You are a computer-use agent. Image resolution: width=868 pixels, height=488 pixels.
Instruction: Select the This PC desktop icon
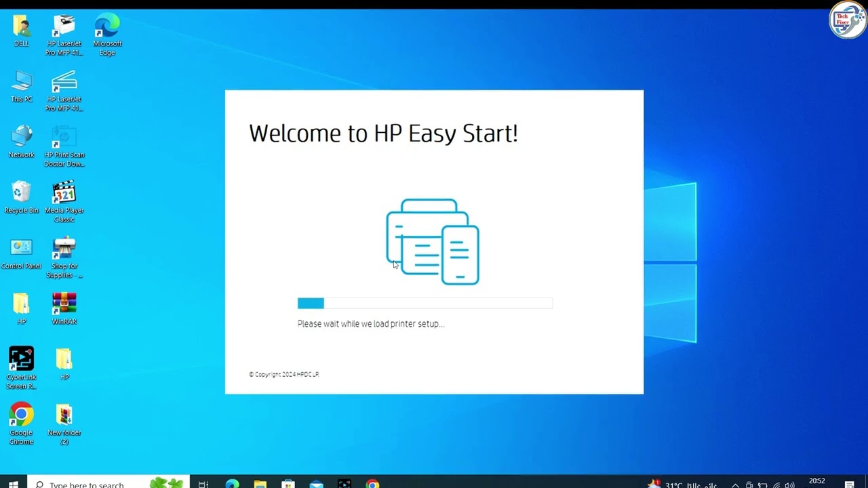pyautogui.click(x=22, y=87)
